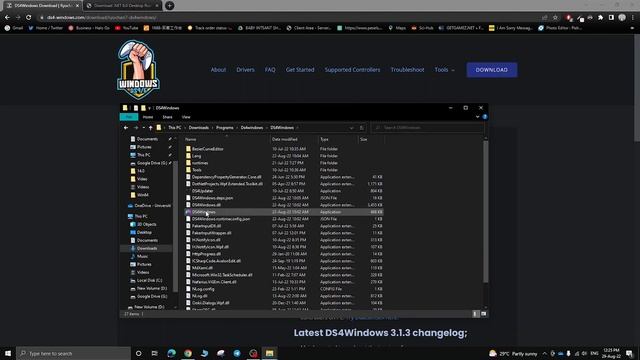Expand the Explorer ribbon chevron
Screen dimensions: 640x360
pos(477,117)
